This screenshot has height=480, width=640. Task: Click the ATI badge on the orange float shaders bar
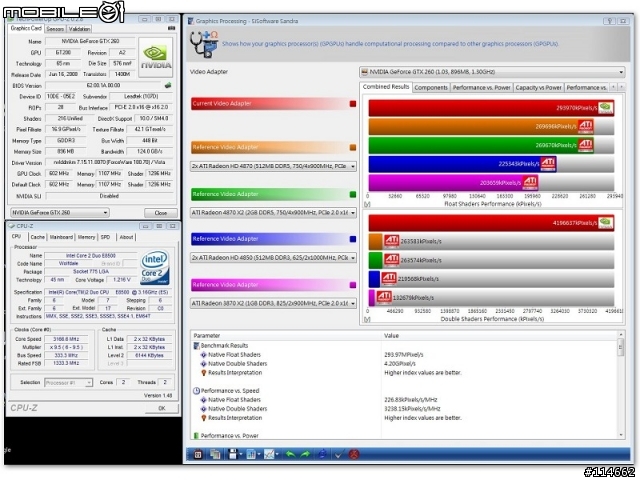(x=585, y=126)
